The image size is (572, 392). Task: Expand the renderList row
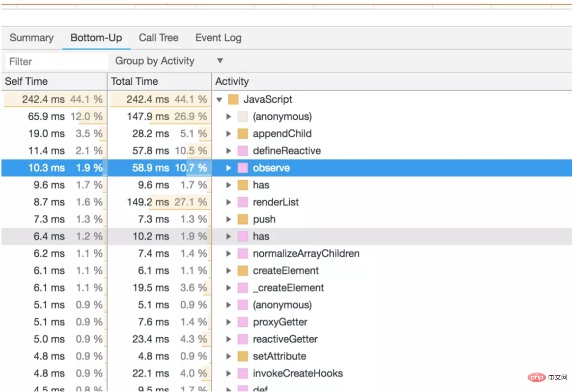(229, 202)
